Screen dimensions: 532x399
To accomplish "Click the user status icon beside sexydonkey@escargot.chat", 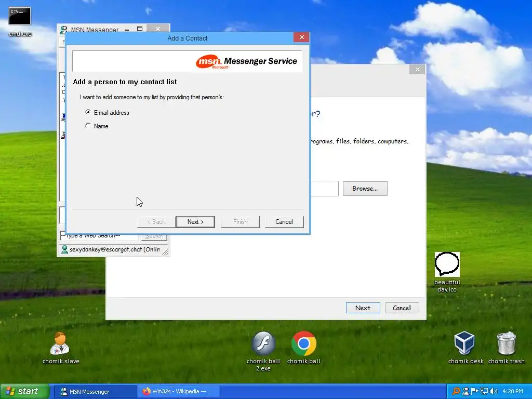I will [64, 249].
